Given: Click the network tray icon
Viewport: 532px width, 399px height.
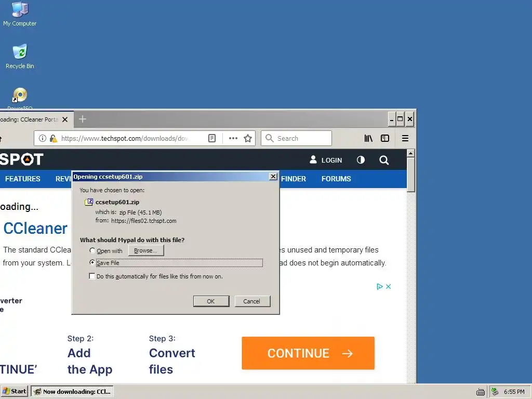Looking at the screenshot, I should pyautogui.click(x=495, y=392).
